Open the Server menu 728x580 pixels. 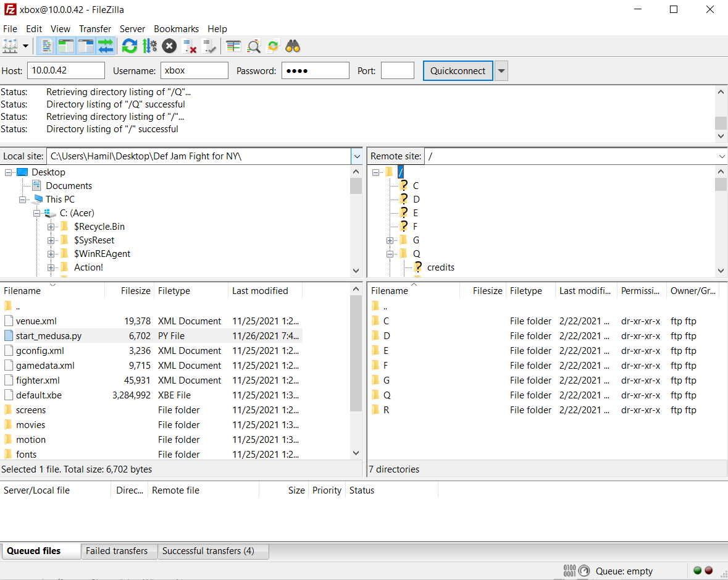(132, 29)
